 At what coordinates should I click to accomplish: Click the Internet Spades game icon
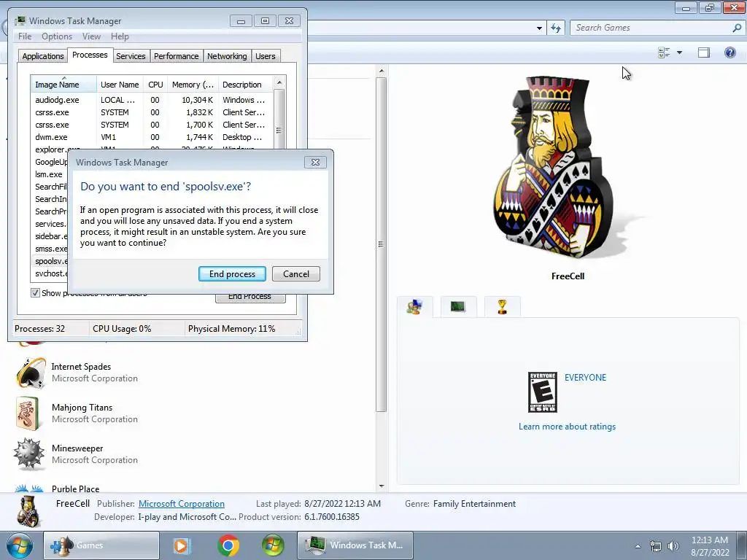click(30, 373)
